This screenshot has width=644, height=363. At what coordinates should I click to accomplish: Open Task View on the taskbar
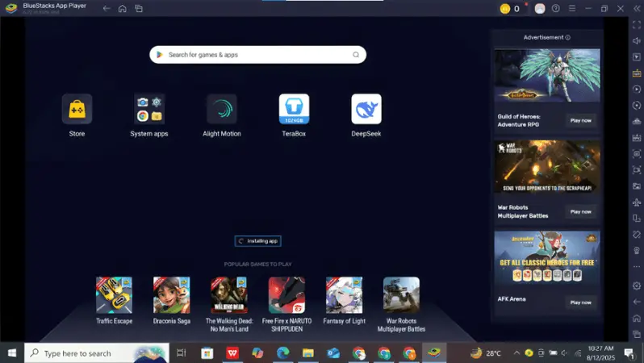181,353
